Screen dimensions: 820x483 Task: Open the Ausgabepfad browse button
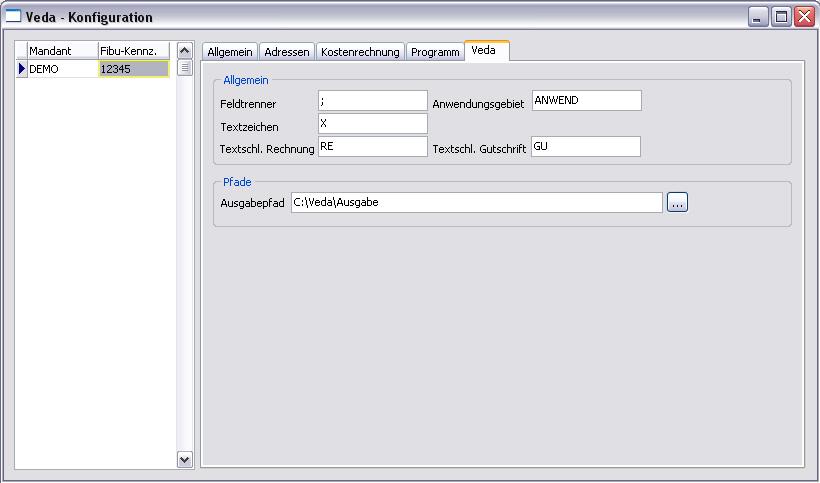pyautogui.click(x=678, y=203)
